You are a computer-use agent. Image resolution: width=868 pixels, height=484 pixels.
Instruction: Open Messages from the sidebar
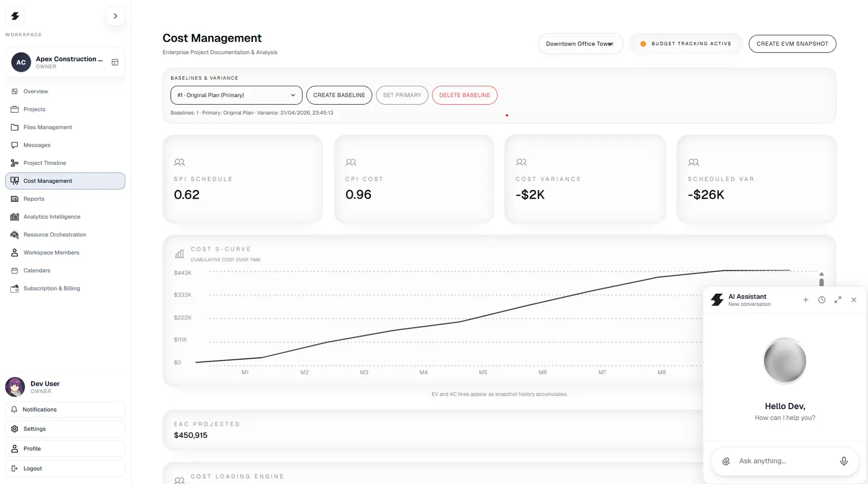pos(65,145)
